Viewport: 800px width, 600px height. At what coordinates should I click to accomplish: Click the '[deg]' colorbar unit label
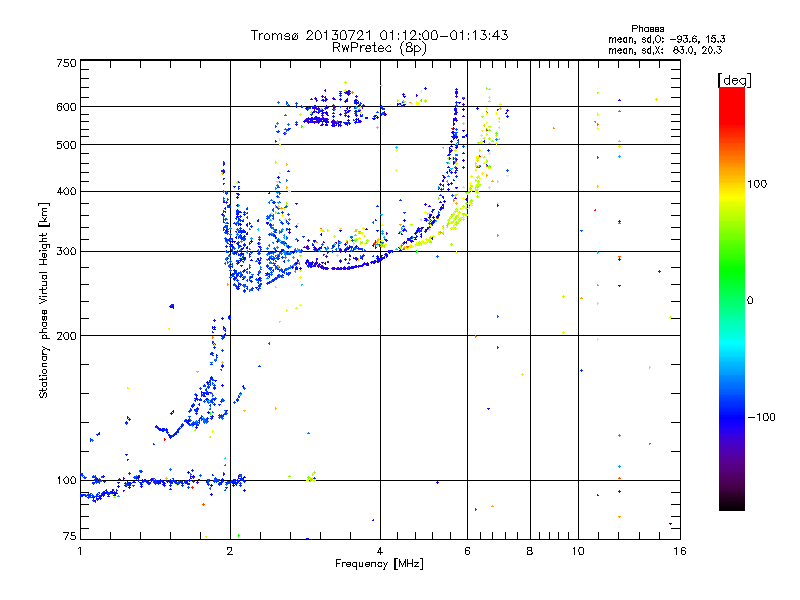[734, 80]
